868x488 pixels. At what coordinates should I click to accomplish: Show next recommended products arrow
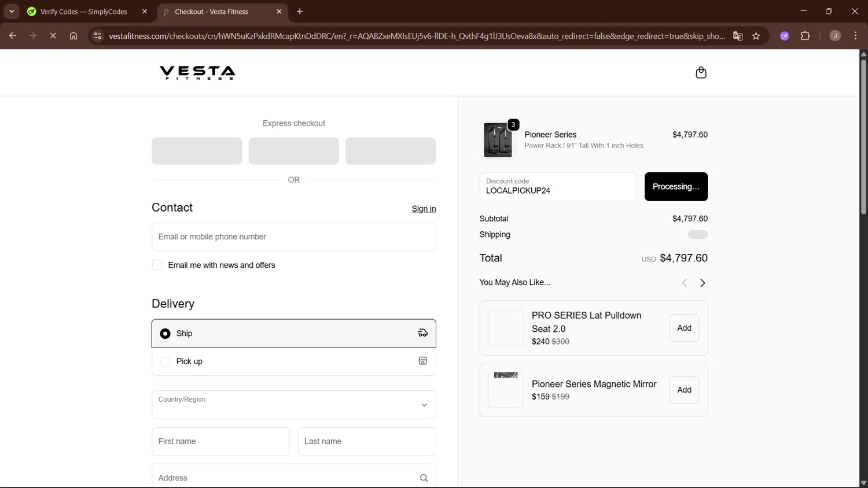point(703,283)
